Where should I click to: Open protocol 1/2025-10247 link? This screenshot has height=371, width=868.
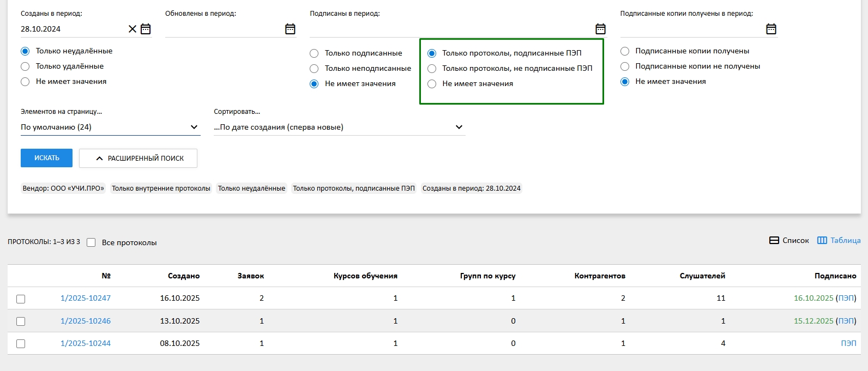point(86,298)
